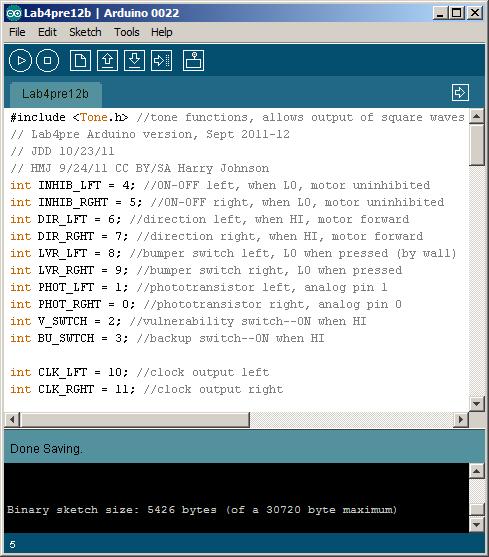Click the Open sketch up-arrow icon
489x557 pixels.
point(108,60)
